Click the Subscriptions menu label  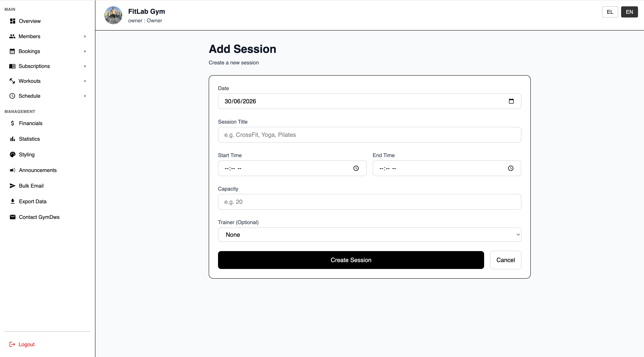click(x=34, y=66)
